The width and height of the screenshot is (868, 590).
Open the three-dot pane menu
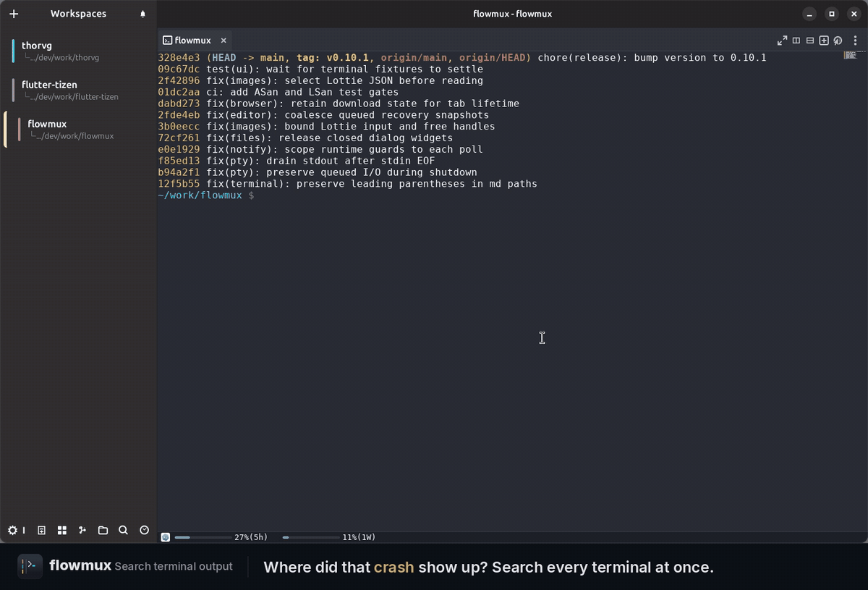click(x=856, y=41)
